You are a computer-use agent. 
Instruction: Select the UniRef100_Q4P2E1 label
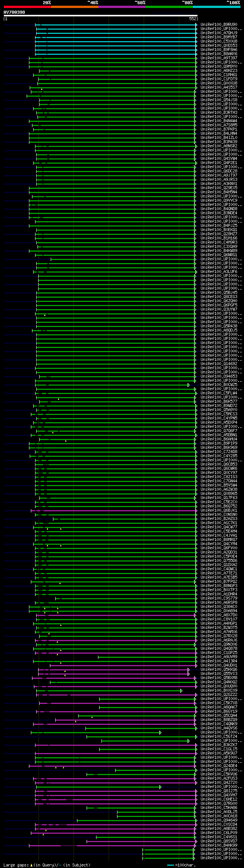[x=219, y=163]
